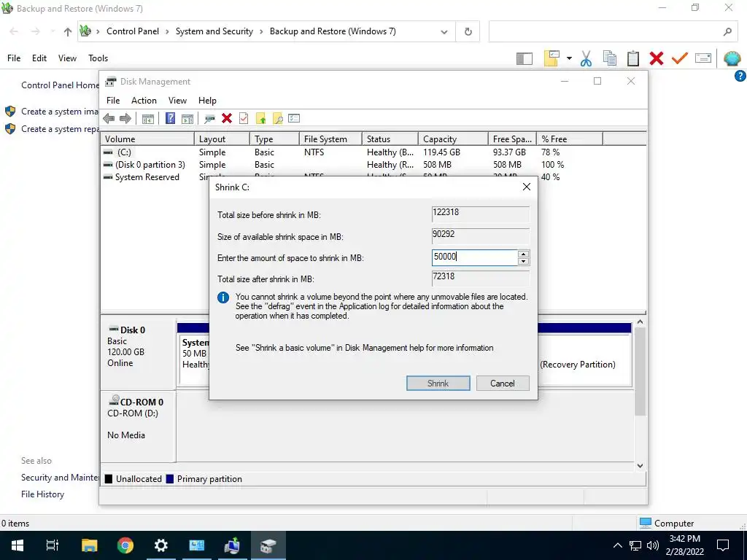
Task: Click the checklist settings icon in Disk Management toolbar
Action: point(294,118)
